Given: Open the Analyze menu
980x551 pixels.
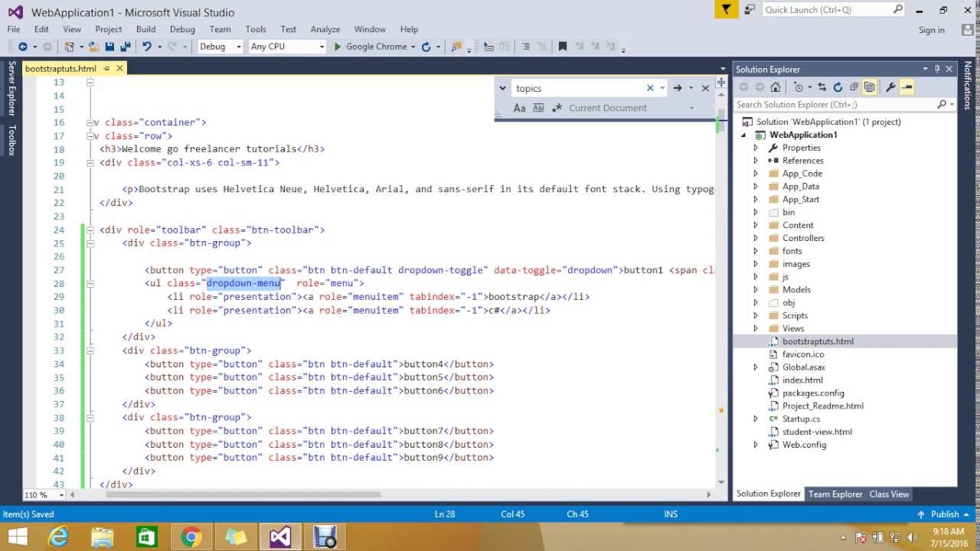Looking at the screenshot, I should [325, 29].
